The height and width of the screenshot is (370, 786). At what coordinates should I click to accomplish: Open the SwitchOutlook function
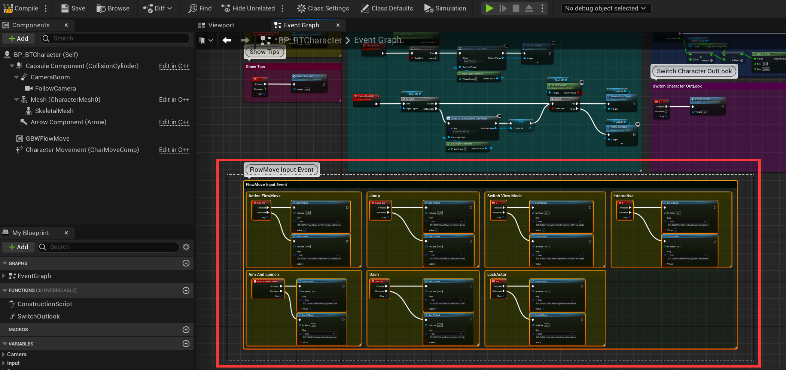point(38,316)
